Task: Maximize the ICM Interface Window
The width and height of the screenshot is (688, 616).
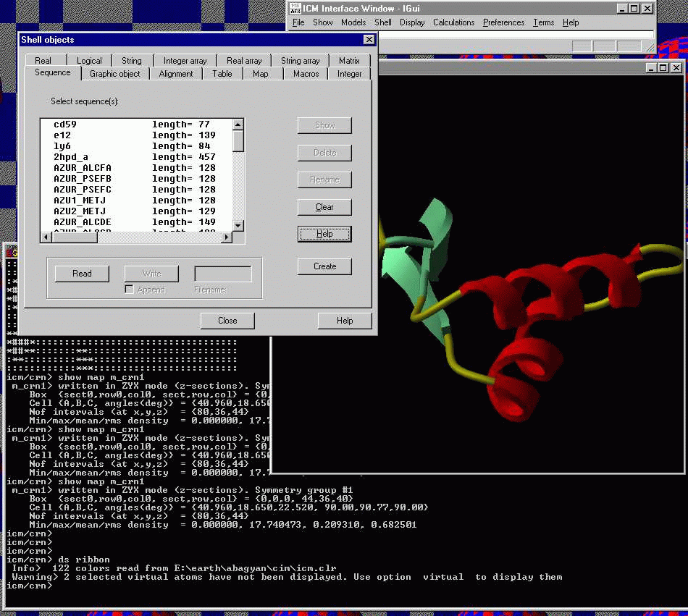Action: [x=634, y=9]
